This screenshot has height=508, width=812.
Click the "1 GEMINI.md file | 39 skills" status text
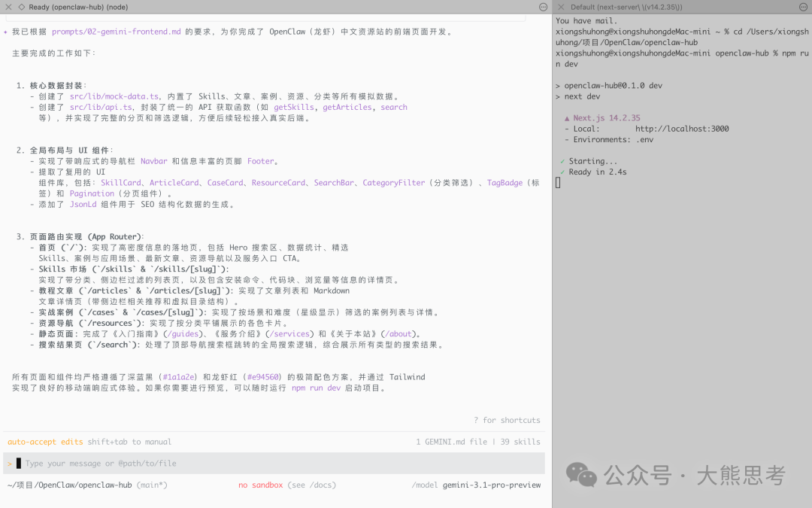tap(479, 442)
